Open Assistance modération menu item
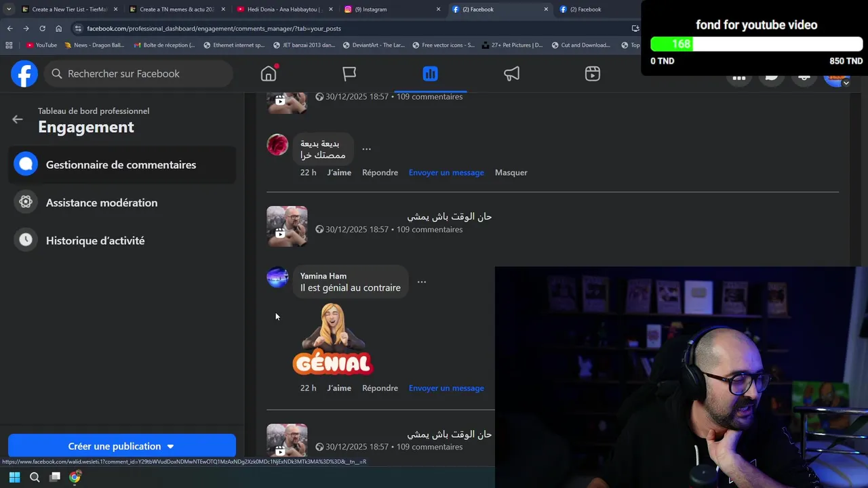Viewport: 868px width, 488px height. point(122,203)
